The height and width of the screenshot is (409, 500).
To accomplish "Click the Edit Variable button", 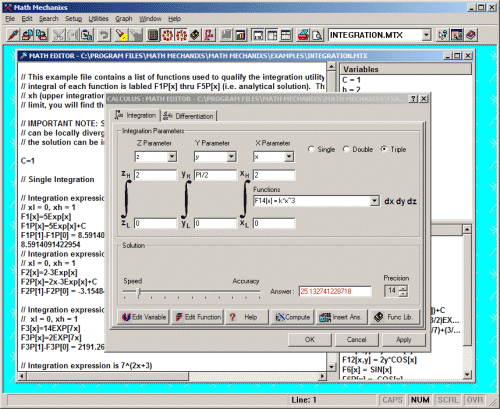I will [x=144, y=317].
